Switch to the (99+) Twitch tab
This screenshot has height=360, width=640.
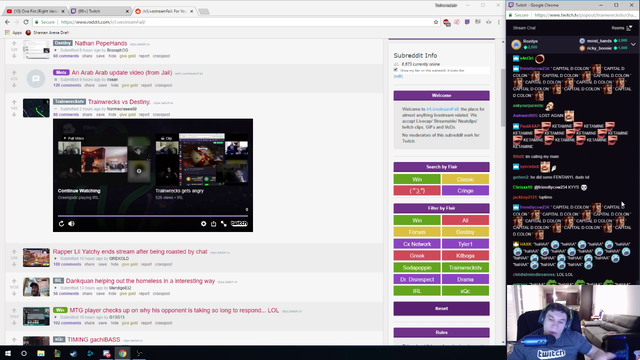[99, 11]
